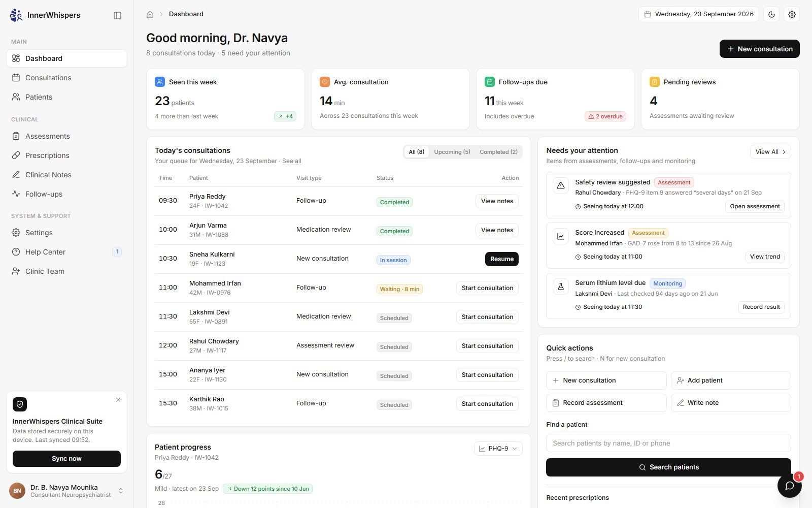
Task: Click the Search patients button
Action: 668,467
